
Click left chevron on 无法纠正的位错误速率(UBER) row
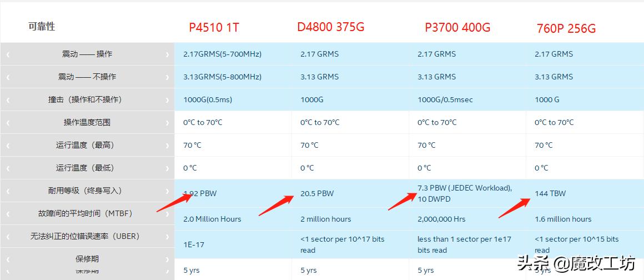8,237
